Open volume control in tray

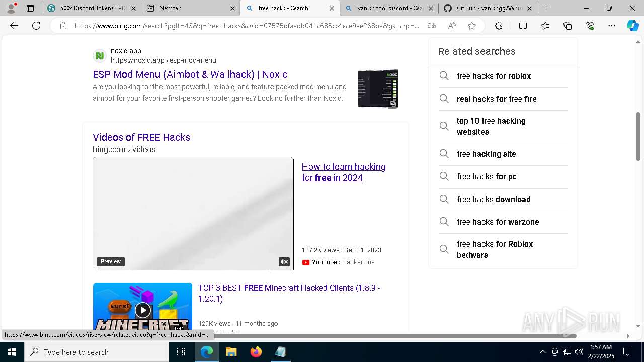pos(579,352)
